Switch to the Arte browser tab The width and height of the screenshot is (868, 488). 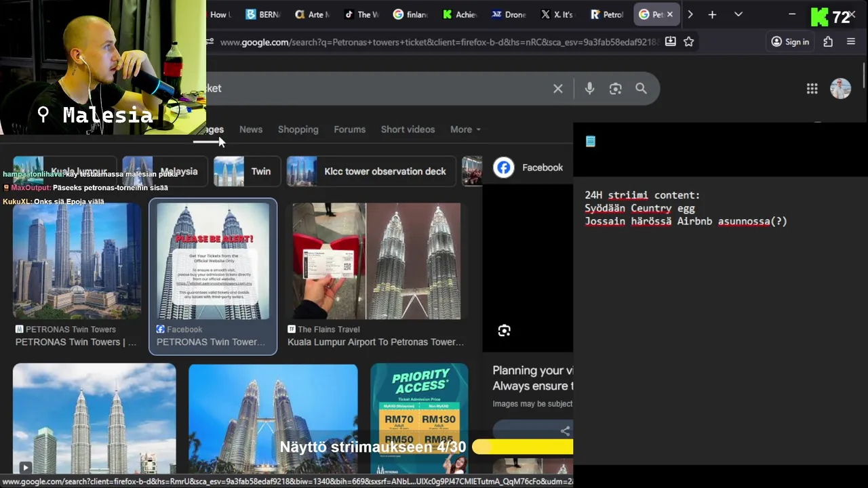[x=312, y=14]
